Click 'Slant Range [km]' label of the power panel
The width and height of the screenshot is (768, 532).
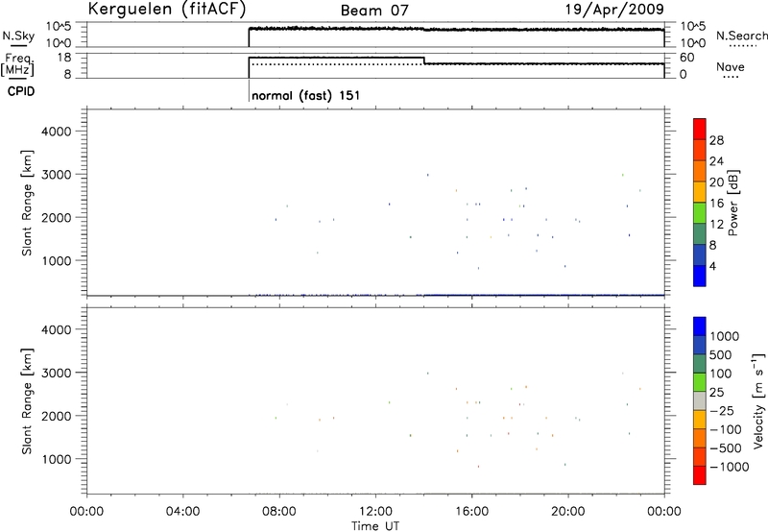pyautogui.click(x=27, y=203)
